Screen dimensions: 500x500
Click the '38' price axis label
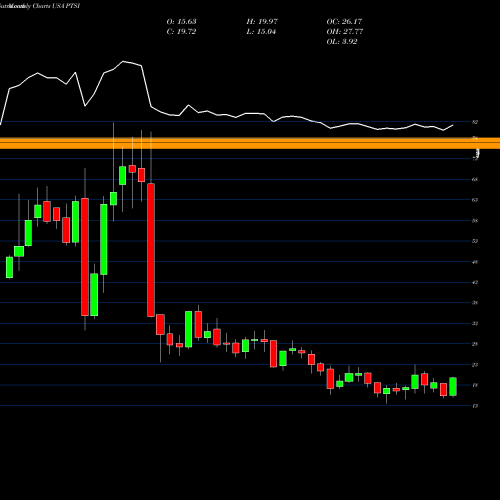tap(475, 303)
